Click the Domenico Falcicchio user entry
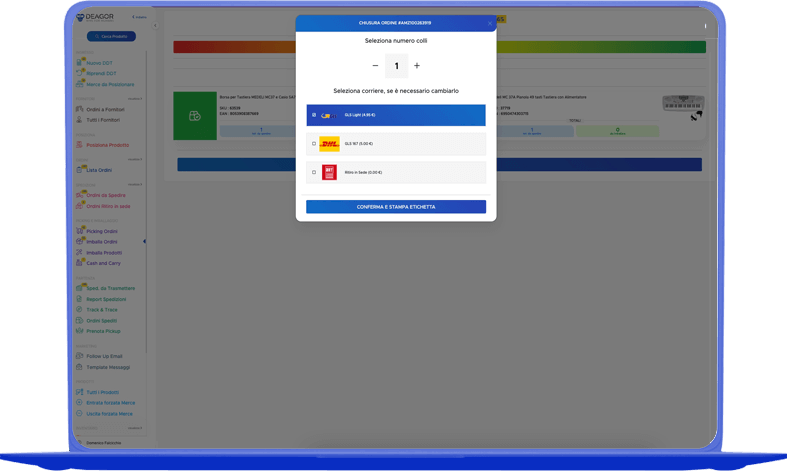 coord(103,443)
